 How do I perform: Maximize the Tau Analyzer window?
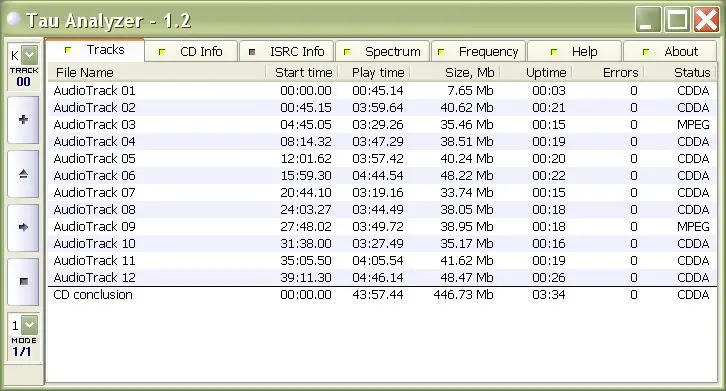click(x=677, y=20)
